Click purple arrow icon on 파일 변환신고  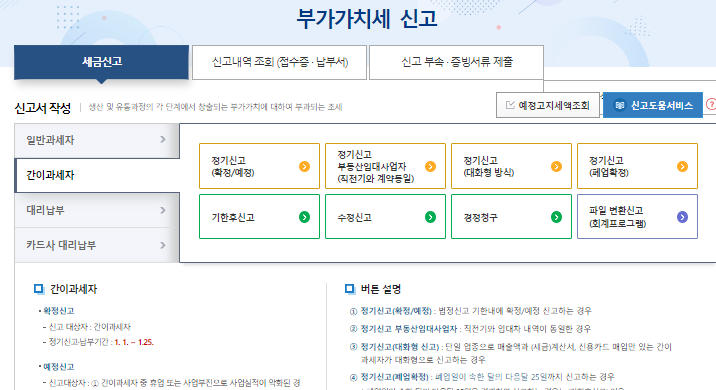click(682, 217)
